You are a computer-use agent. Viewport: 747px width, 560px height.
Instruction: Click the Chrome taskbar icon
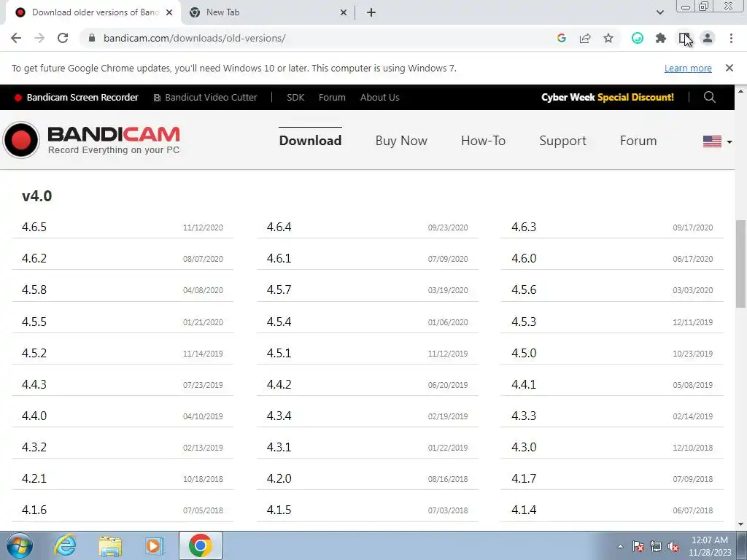201,545
